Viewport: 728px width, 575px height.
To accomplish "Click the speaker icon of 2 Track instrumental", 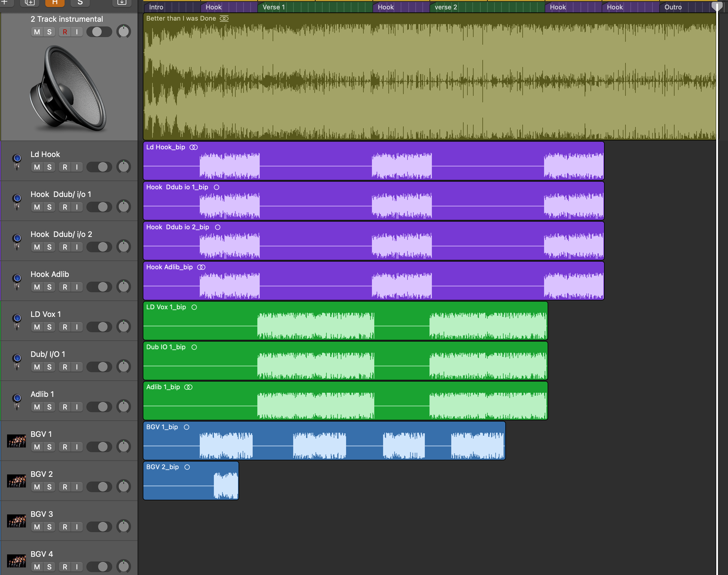I will coord(68,88).
